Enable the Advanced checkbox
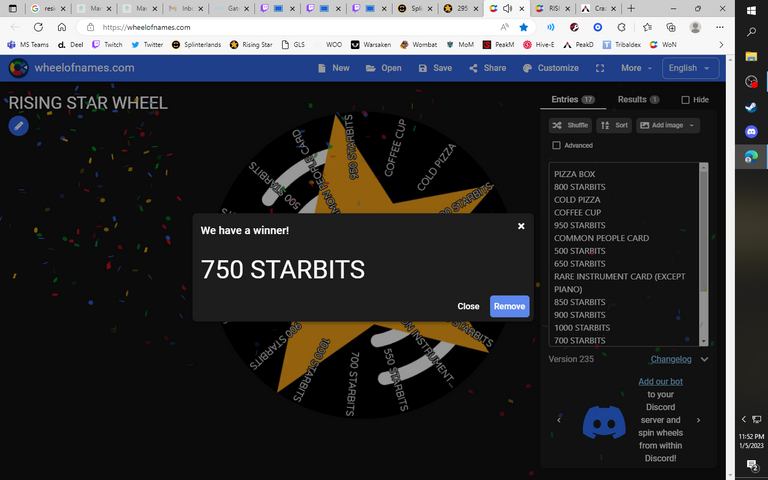This screenshot has width=768, height=480. 556,145
